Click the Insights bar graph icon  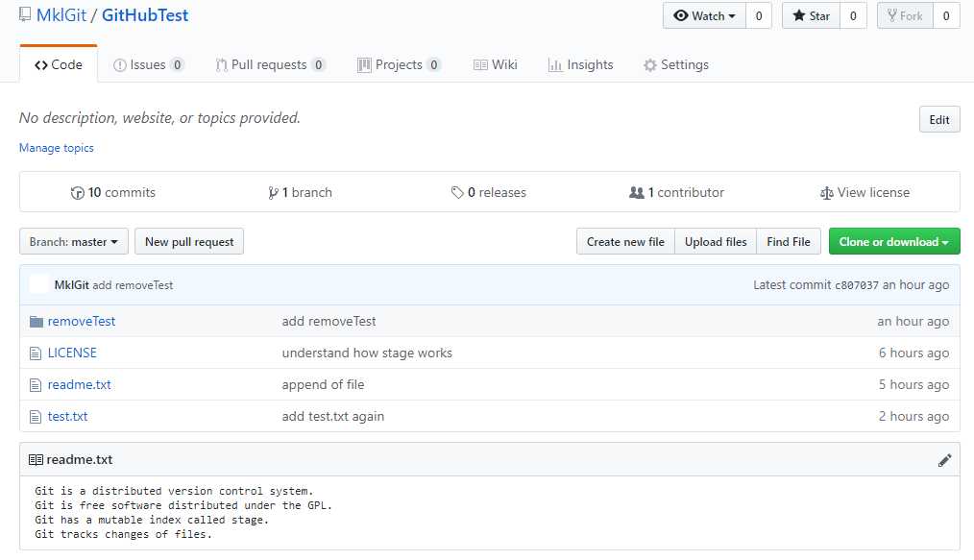coord(554,65)
